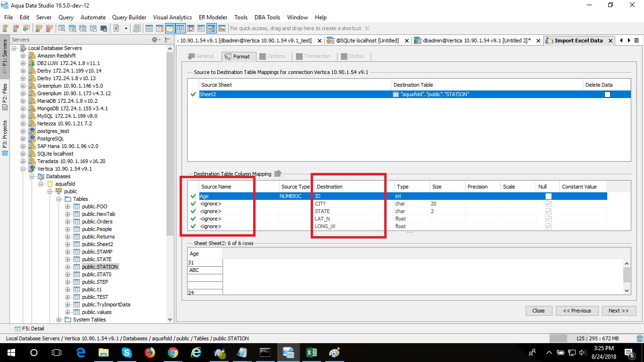This screenshot has height=362, width=644.
Task: Click the icon beside Destination Table Column Mapping
Action: point(278,173)
